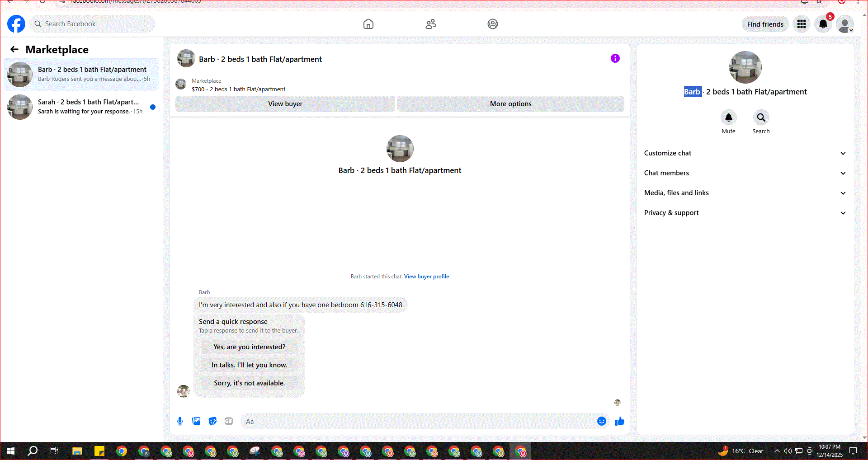Screen dimensions: 868x460
Task: Send 'Sorry, it's not available.' response
Action: point(250,383)
